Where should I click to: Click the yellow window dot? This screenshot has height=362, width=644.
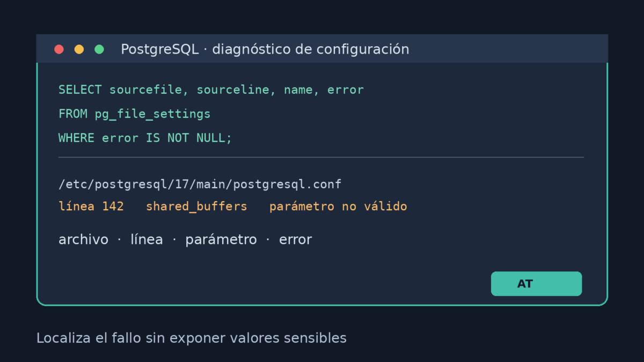(79, 49)
